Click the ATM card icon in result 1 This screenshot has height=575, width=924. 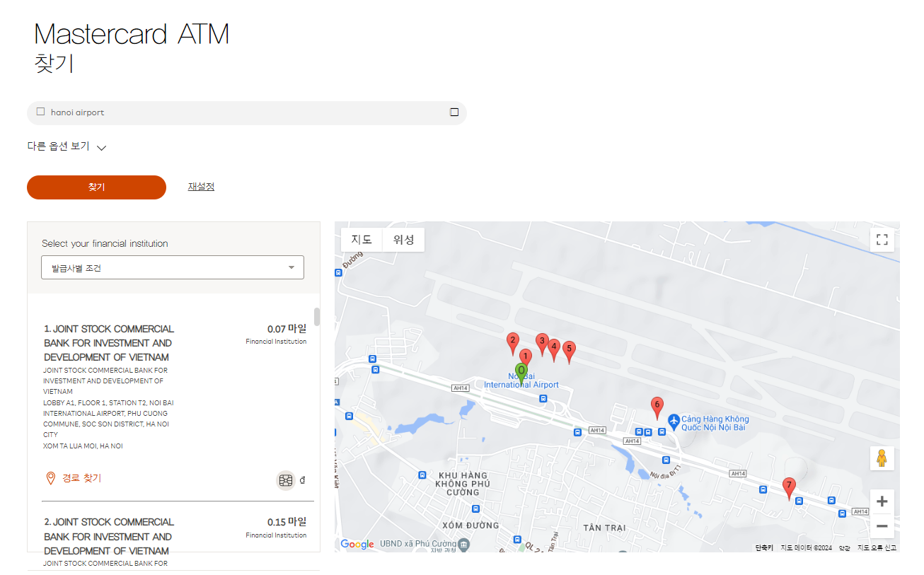pyautogui.click(x=286, y=480)
